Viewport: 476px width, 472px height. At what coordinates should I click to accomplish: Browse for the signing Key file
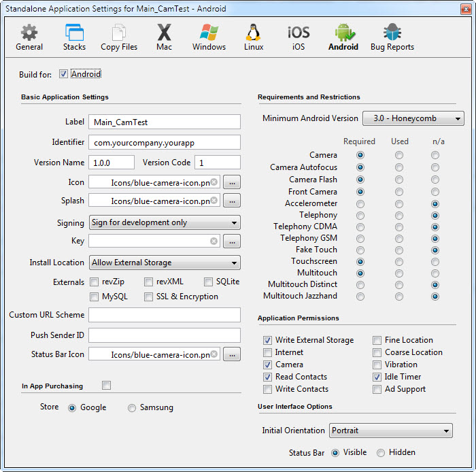tap(232, 241)
